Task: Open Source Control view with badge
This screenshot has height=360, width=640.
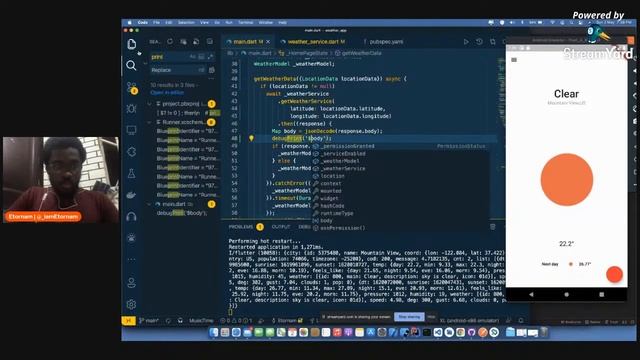Action: coord(131,87)
